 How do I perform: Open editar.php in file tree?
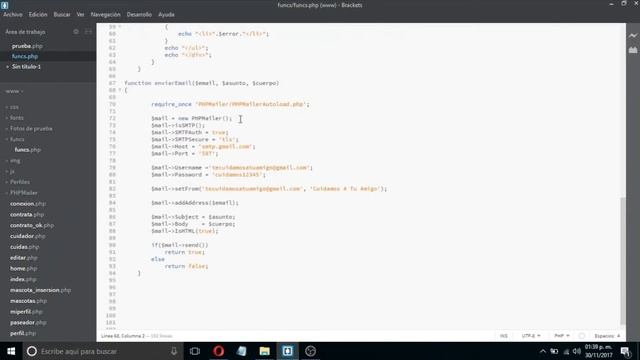[24, 258]
